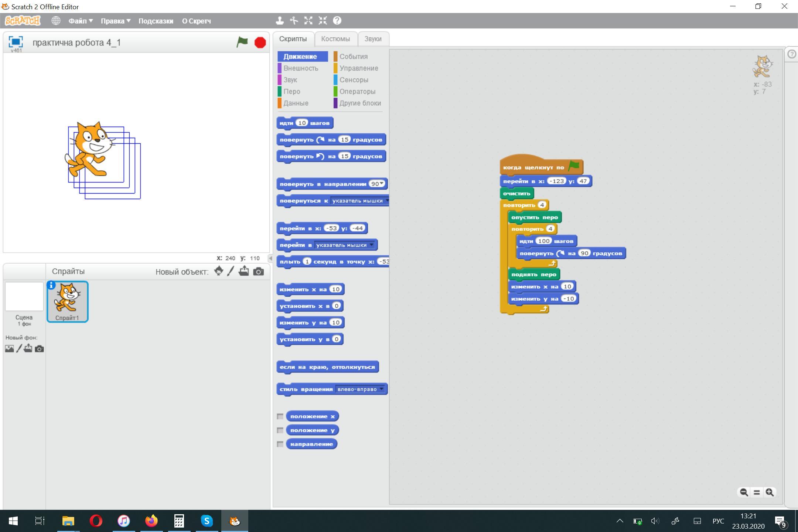This screenshot has height=532, width=798.
Task: Zoom in the scripts area
Action: tap(770, 492)
